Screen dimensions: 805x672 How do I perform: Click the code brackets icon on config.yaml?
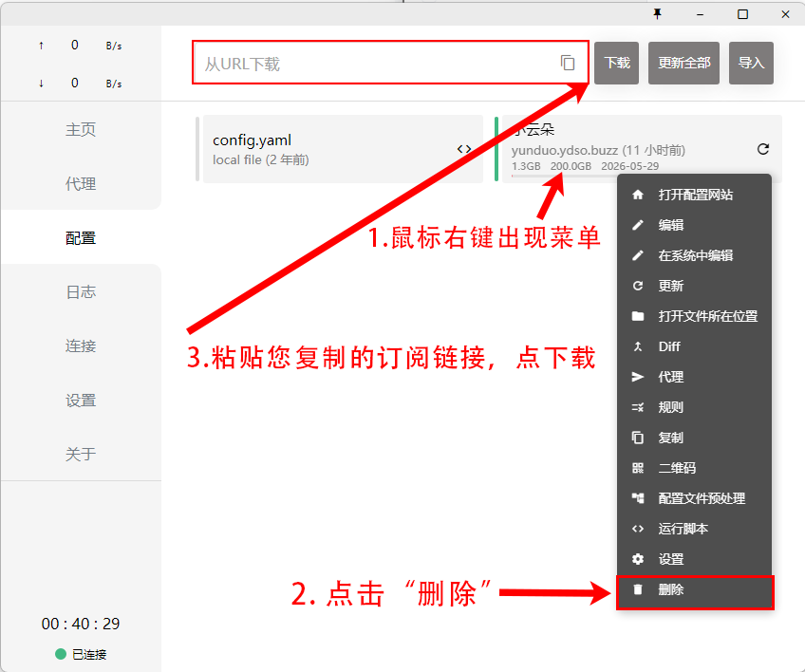tap(464, 149)
